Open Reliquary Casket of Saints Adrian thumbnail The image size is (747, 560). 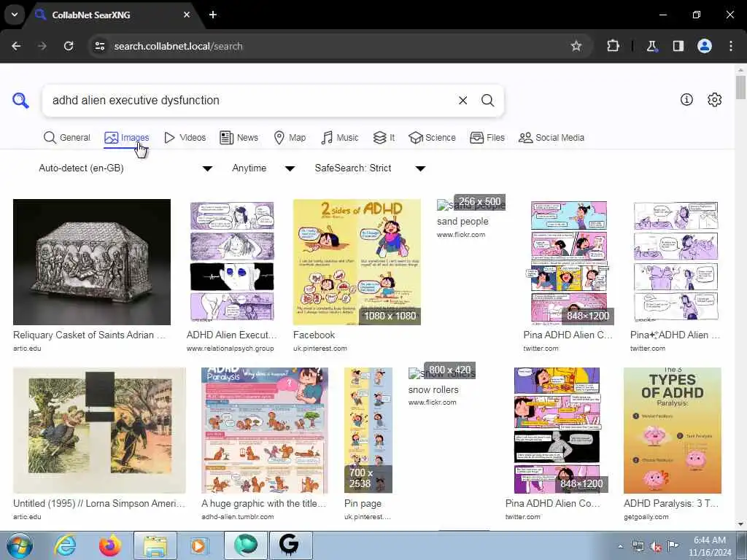click(x=92, y=262)
